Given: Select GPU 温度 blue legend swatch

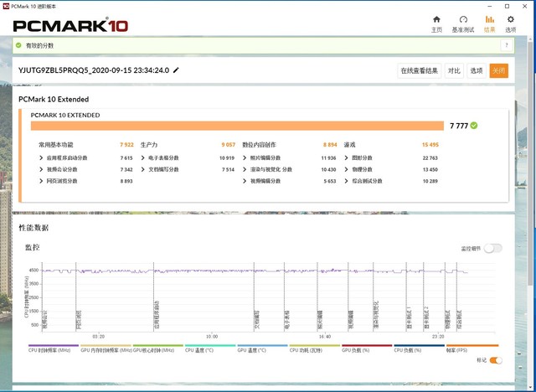Looking at the screenshot, I should (262, 346).
